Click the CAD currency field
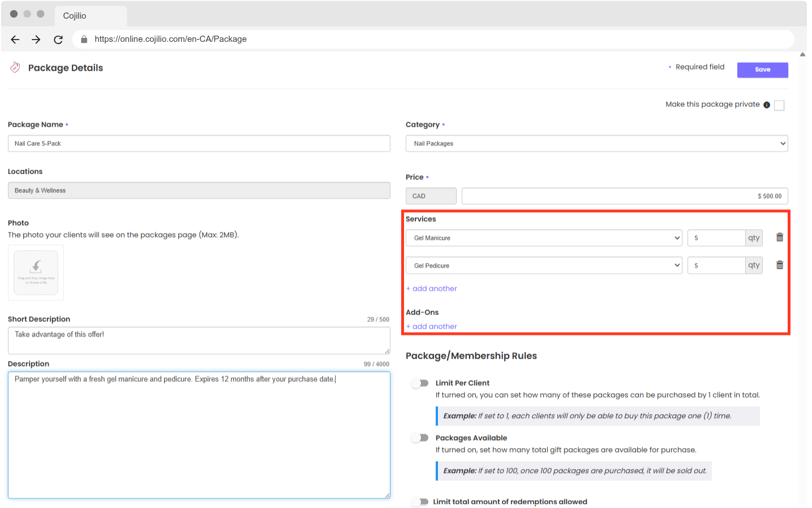 tap(431, 196)
